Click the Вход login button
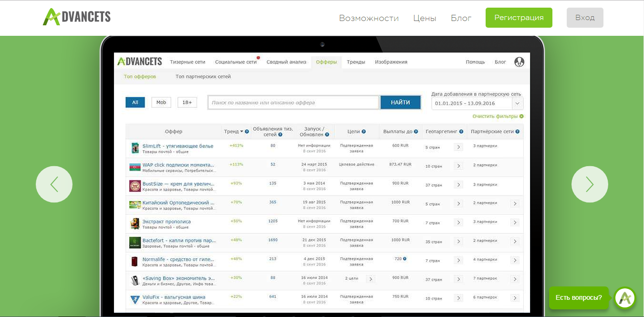644x317 pixels. click(x=584, y=18)
